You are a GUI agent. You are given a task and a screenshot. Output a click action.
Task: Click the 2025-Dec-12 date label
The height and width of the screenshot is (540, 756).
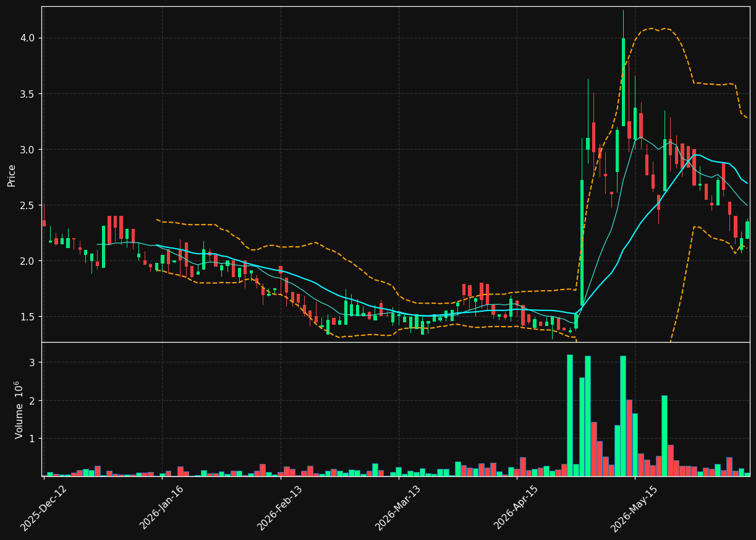click(43, 508)
